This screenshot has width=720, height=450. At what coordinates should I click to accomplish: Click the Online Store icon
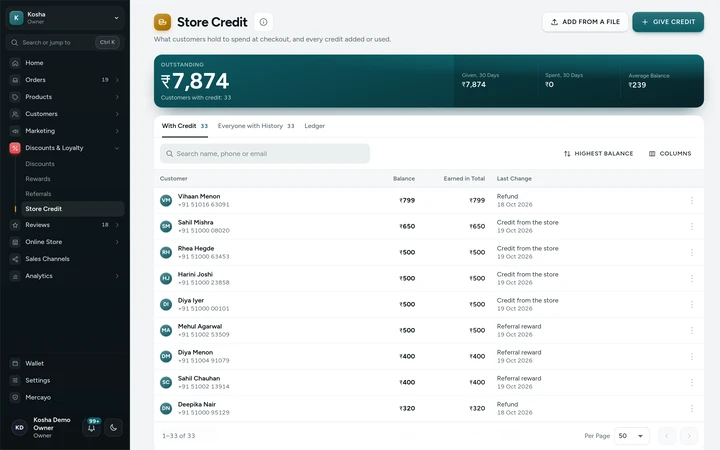[x=15, y=242]
